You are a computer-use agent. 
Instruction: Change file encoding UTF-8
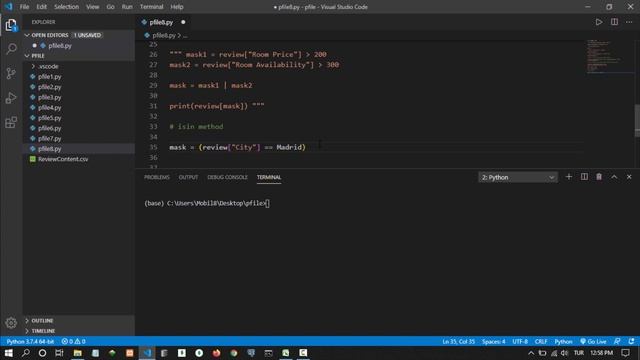click(520, 341)
